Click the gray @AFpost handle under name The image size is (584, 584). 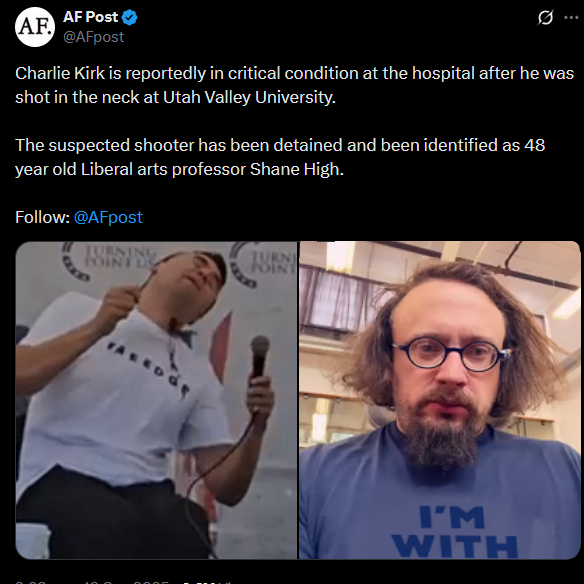tap(93, 37)
